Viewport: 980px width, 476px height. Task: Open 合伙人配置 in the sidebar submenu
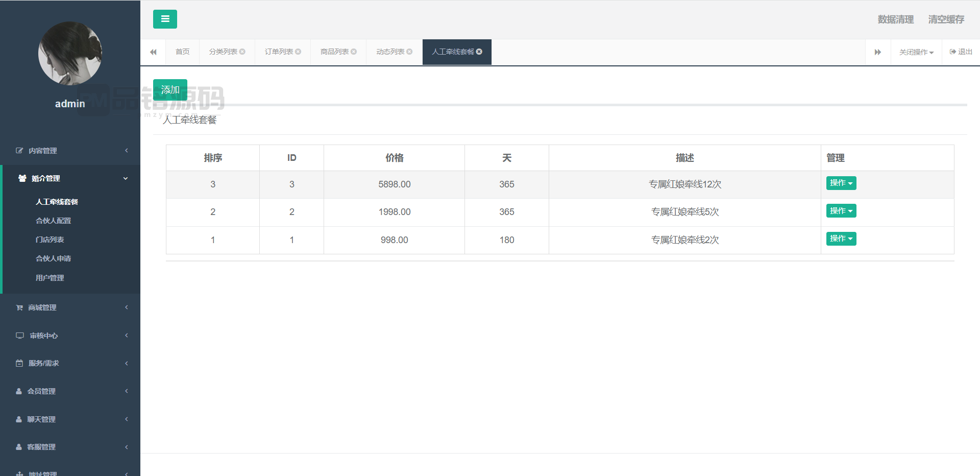point(54,221)
